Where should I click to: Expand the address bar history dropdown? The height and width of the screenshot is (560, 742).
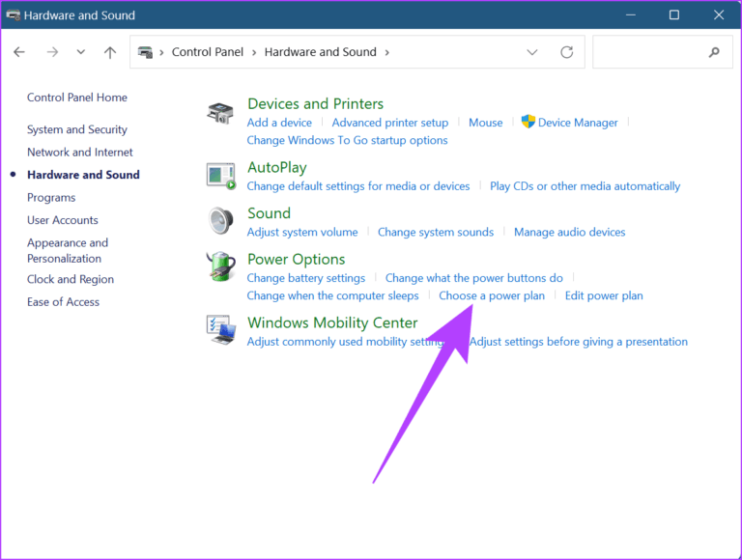click(532, 52)
